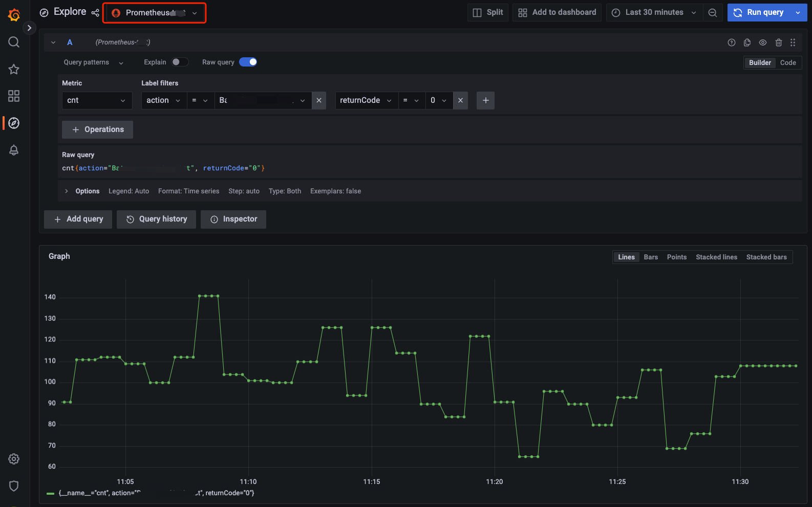Zoom out time range magnifier icon
Image resolution: width=812 pixels, height=507 pixels.
click(712, 13)
